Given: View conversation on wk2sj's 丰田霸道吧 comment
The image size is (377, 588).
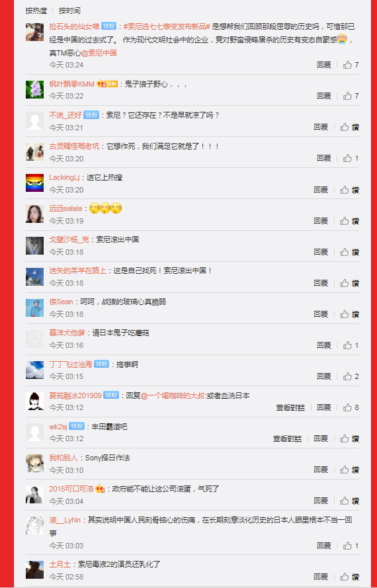Looking at the screenshot, I should [x=287, y=439].
